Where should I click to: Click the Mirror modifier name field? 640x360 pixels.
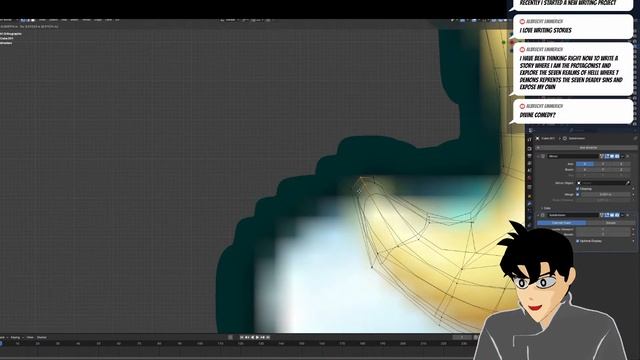[x=573, y=156]
